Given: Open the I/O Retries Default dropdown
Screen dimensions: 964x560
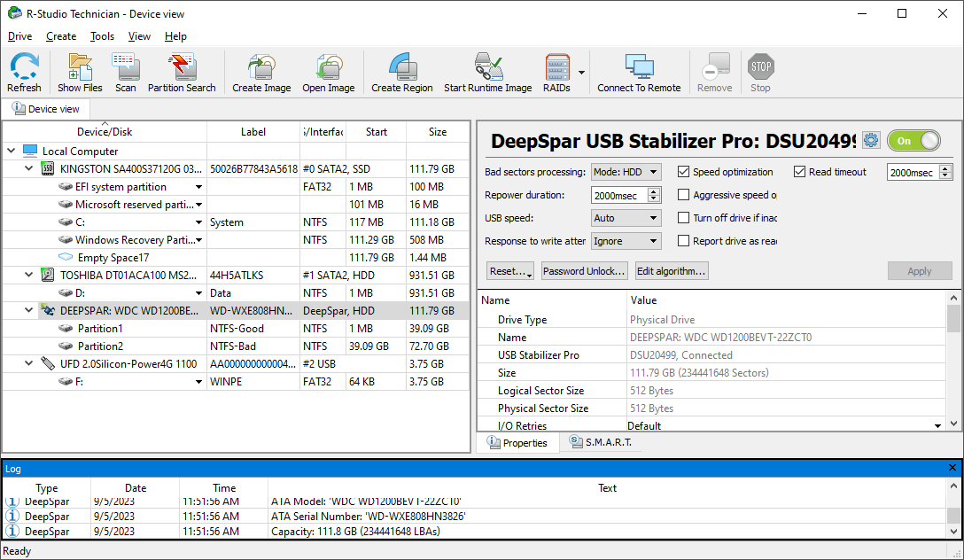Looking at the screenshot, I should tap(937, 426).
